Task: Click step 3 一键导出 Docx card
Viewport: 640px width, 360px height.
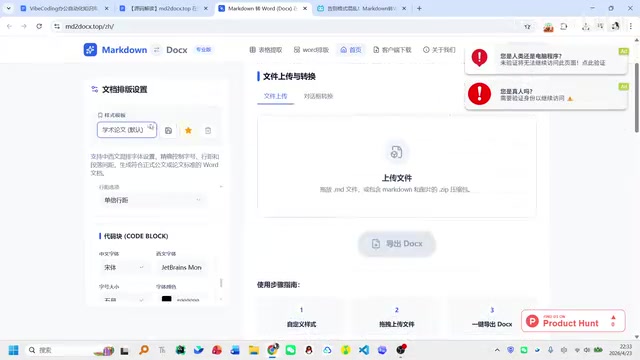Action: pyautogui.click(x=492, y=318)
